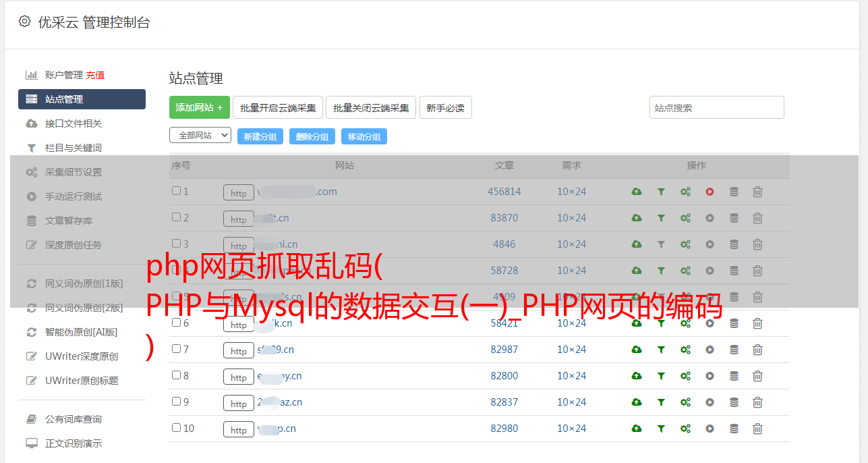Select the checkbox for row 2
Image resolution: width=868 pixels, height=463 pixels.
coord(176,217)
